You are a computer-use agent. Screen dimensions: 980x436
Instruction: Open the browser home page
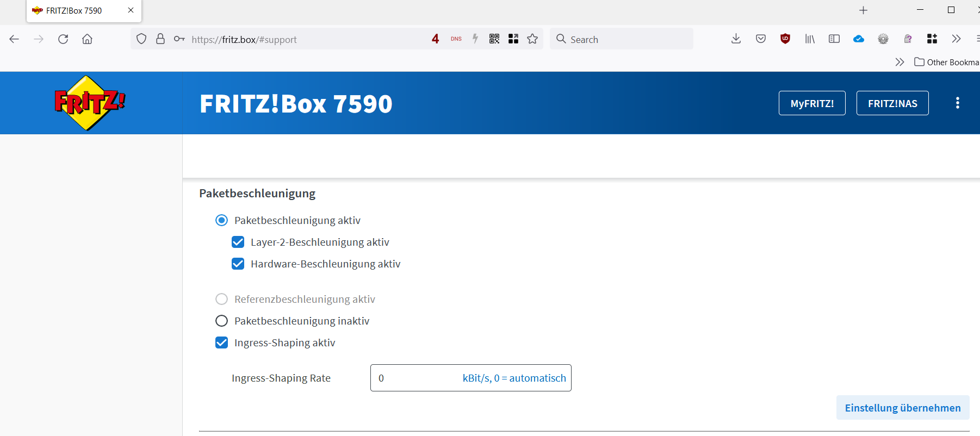(87, 39)
